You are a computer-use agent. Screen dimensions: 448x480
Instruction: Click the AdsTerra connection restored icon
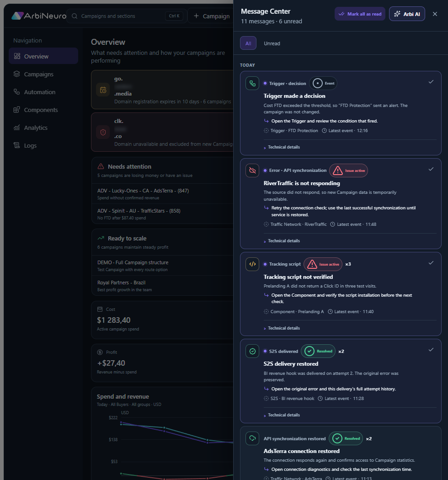click(252, 438)
